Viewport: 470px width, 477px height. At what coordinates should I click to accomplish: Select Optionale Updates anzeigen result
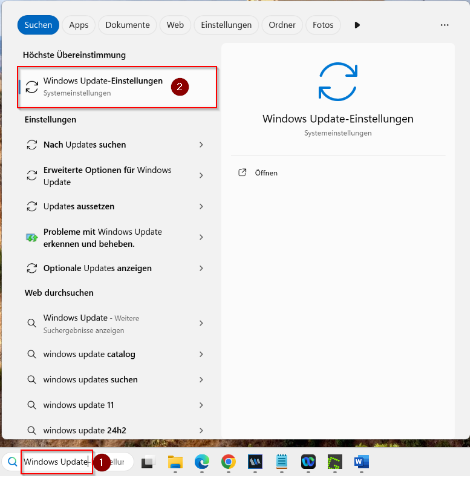115,268
